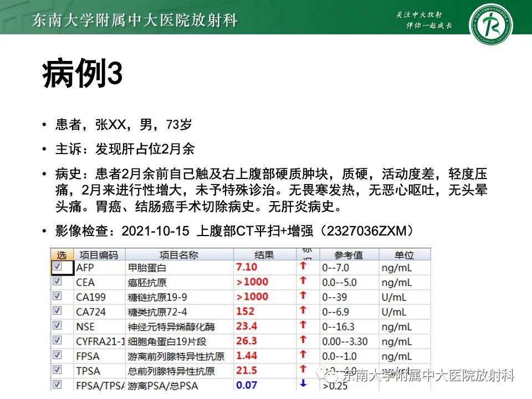Select the AFP result value 7.10
This screenshot has width=532, height=399.
(246, 267)
